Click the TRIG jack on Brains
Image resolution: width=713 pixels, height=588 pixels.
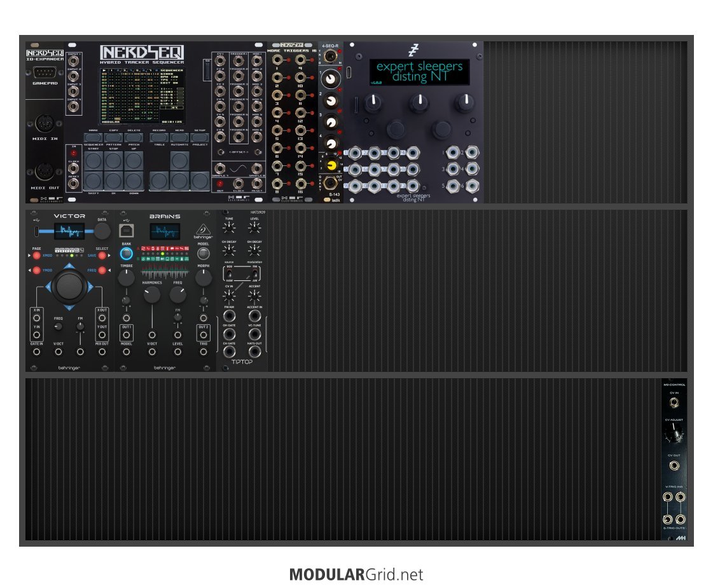pos(204,352)
